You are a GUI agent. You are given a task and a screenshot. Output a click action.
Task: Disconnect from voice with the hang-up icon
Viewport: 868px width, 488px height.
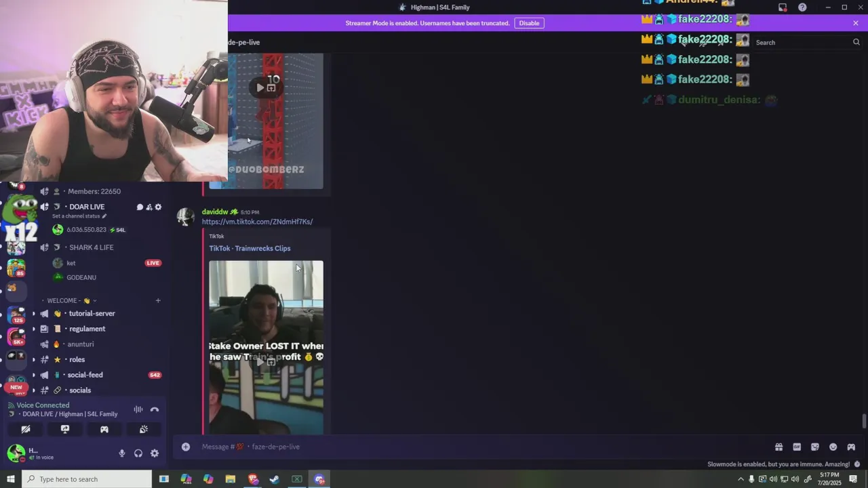pyautogui.click(x=155, y=409)
